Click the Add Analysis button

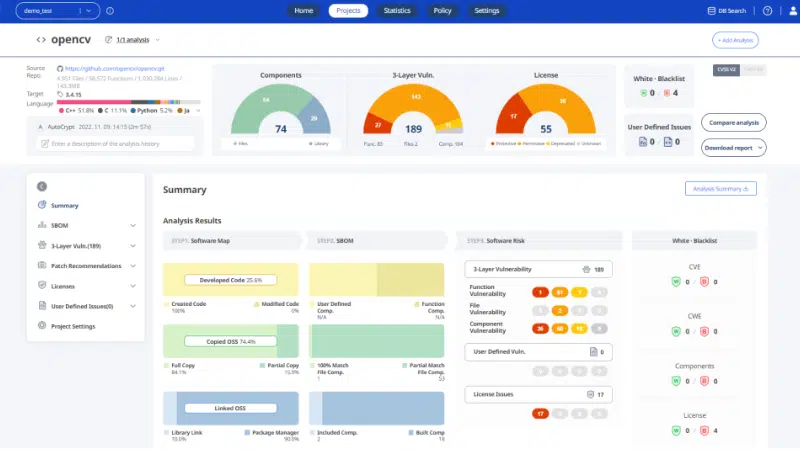(735, 40)
